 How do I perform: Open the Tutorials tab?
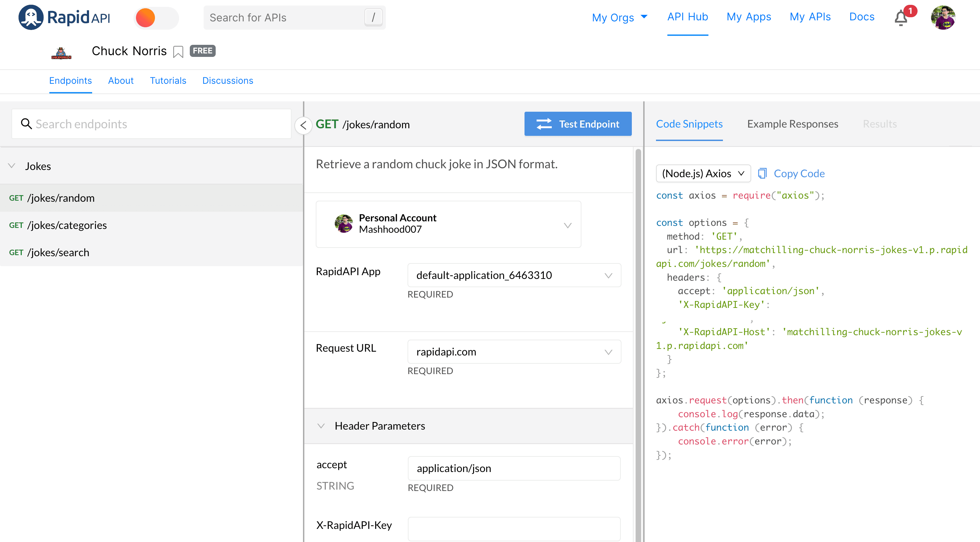168,81
